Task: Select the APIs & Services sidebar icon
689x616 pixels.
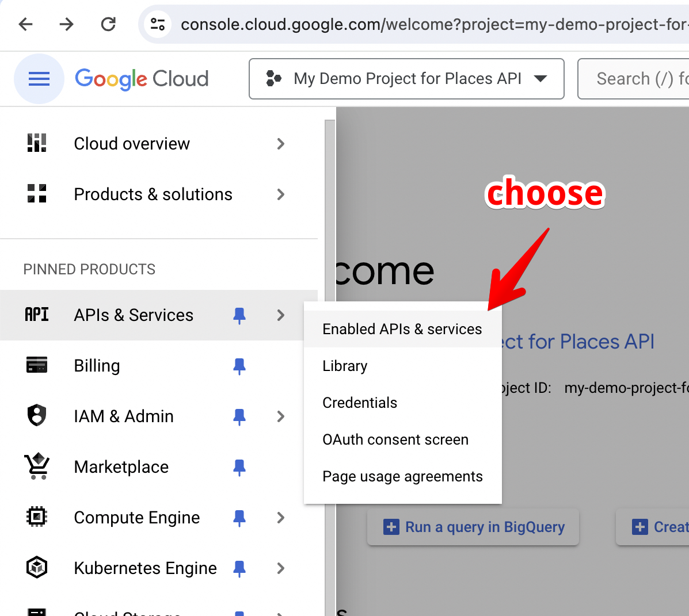Action: 37,315
